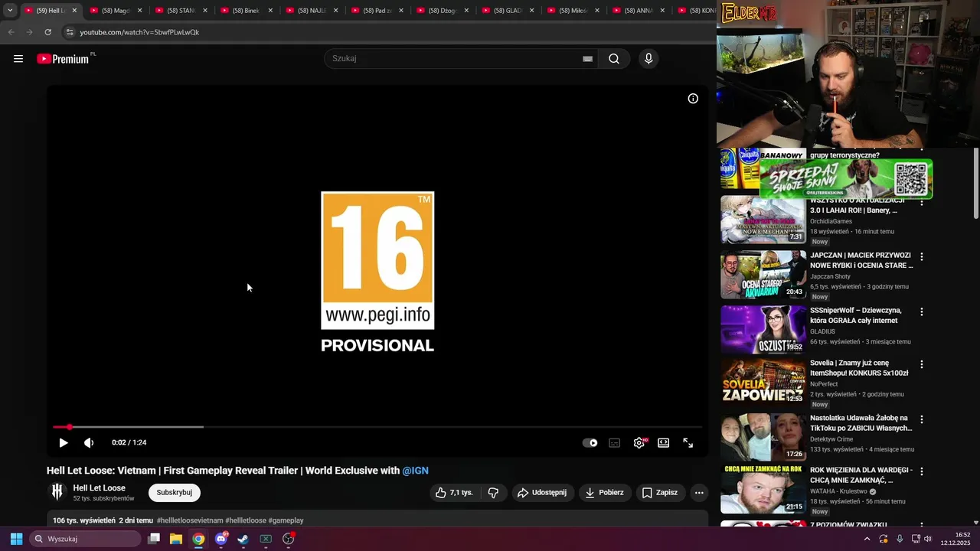Click Windows taskbar Wyszukaj search box
980x551 pixels.
click(85, 539)
